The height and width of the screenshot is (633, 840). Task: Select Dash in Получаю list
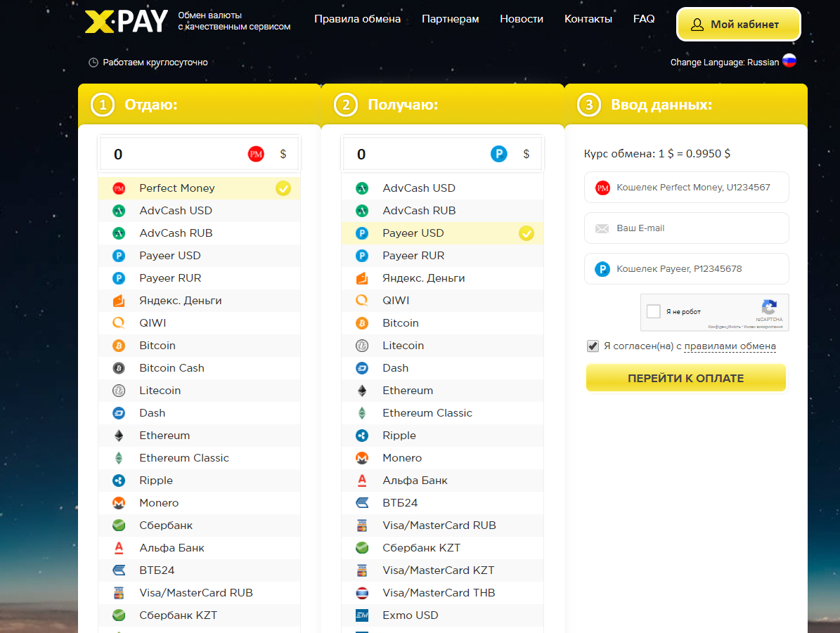coord(443,368)
